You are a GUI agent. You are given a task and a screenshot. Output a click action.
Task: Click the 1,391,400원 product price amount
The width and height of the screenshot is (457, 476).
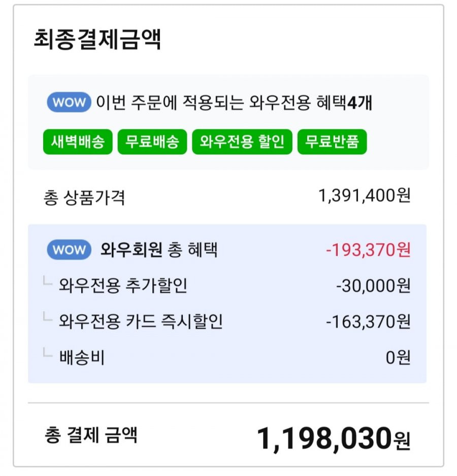(x=364, y=196)
